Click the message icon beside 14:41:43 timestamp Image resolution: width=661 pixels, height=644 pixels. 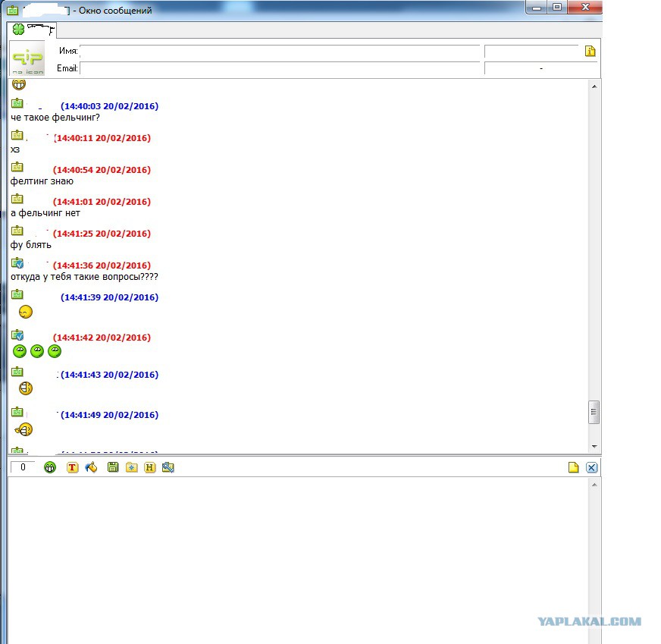(x=17, y=372)
